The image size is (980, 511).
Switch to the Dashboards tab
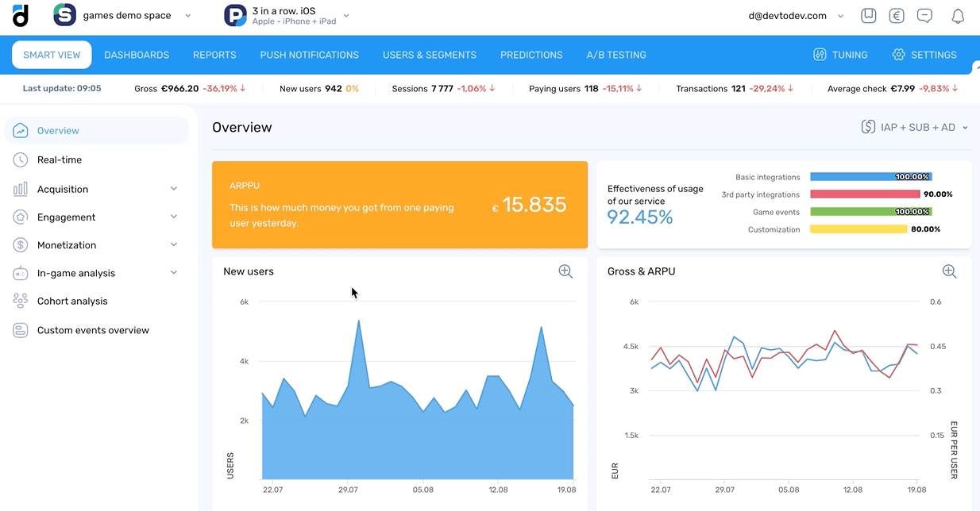coord(137,55)
